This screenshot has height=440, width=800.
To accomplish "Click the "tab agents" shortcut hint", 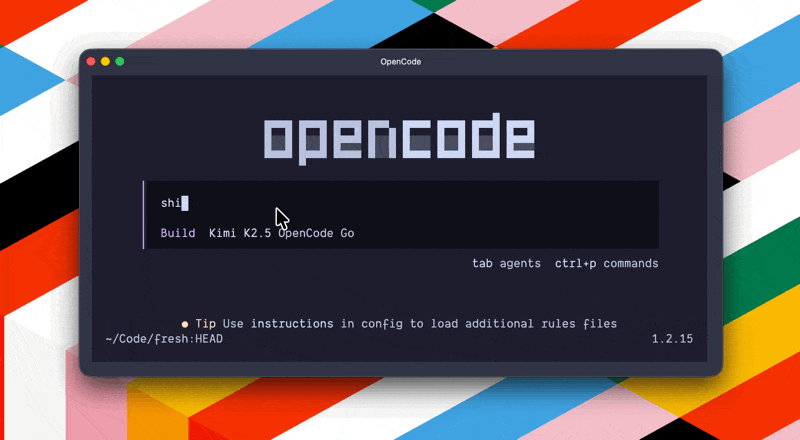I will tap(506, 263).
